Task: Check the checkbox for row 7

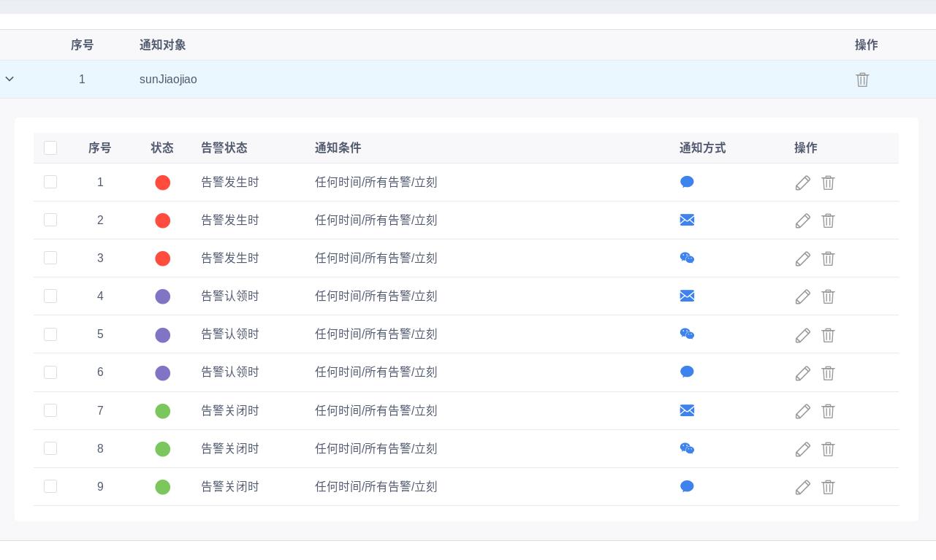Action: 50,410
